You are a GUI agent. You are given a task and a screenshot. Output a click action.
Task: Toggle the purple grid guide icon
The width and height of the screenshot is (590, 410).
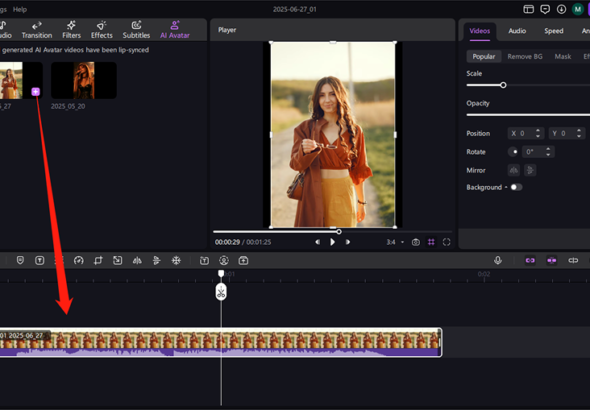click(431, 242)
